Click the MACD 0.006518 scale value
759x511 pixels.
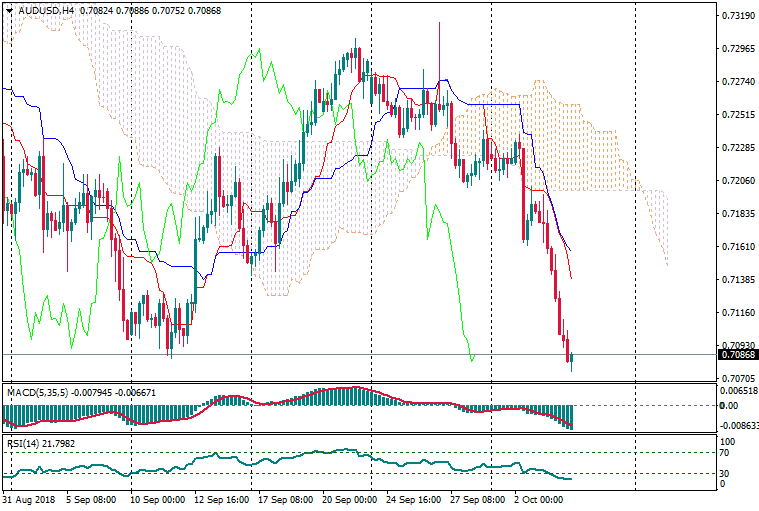[736, 391]
